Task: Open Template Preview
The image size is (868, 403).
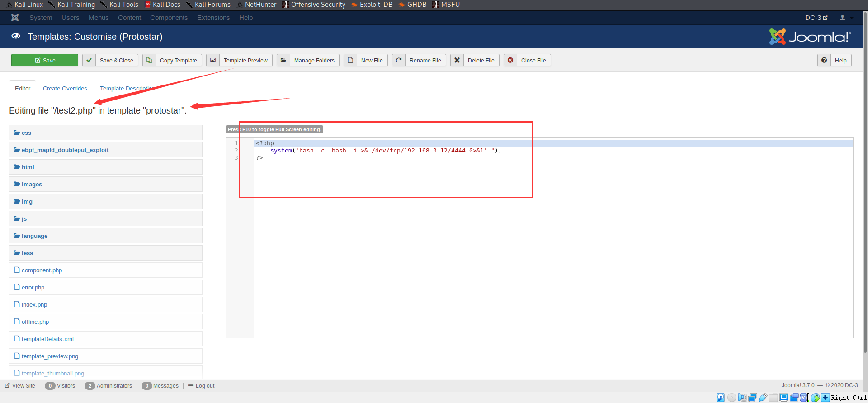Action: click(239, 60)
